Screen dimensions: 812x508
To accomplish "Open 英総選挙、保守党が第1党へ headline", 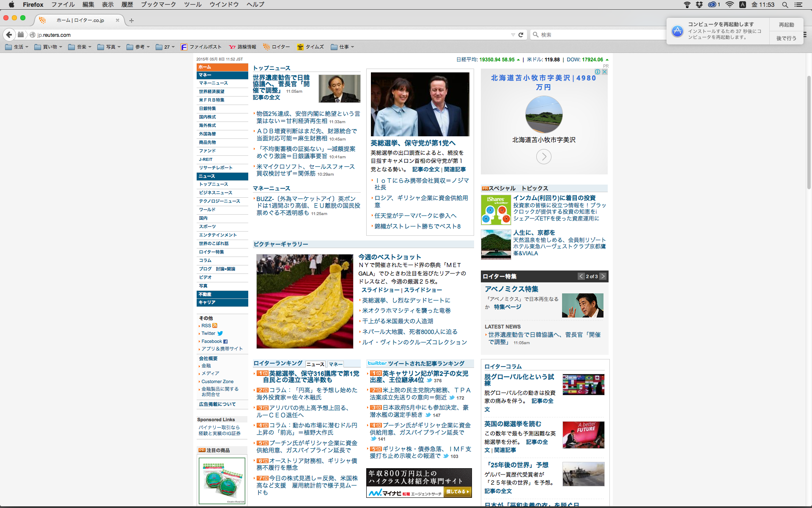I will pyautogui.click(x=413, y=143).
